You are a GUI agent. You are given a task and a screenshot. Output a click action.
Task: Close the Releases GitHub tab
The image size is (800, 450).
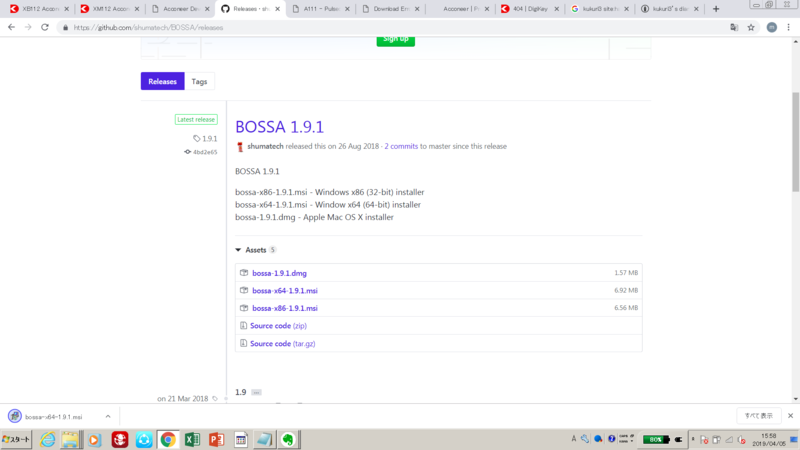[x=278, y=9]
